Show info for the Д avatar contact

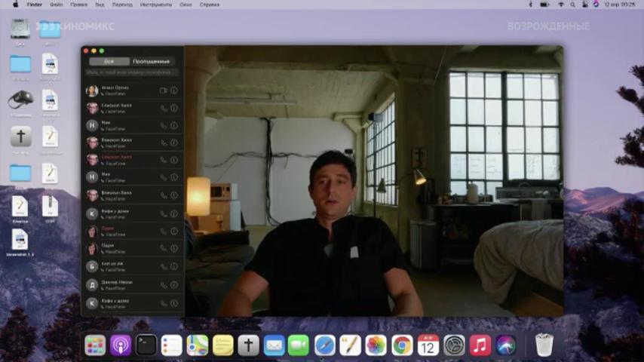pyautogui.click(x=174, y=285)
